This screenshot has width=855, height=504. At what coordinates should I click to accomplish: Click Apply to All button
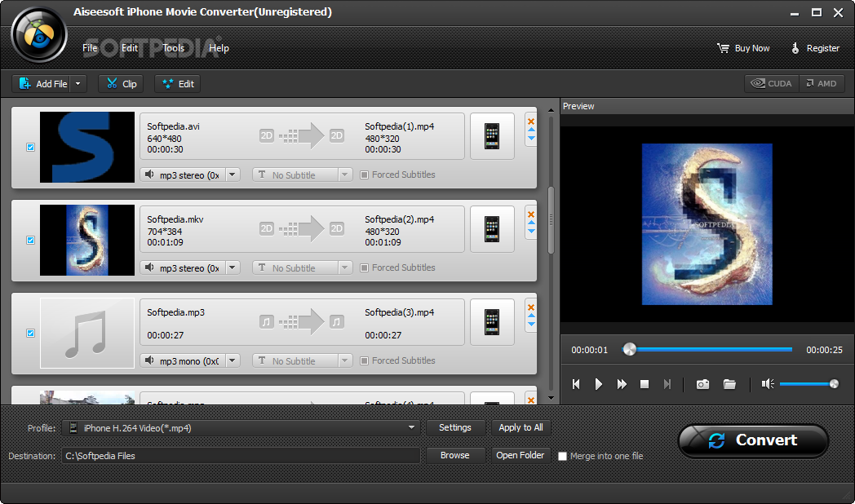(x=521, y=427)
